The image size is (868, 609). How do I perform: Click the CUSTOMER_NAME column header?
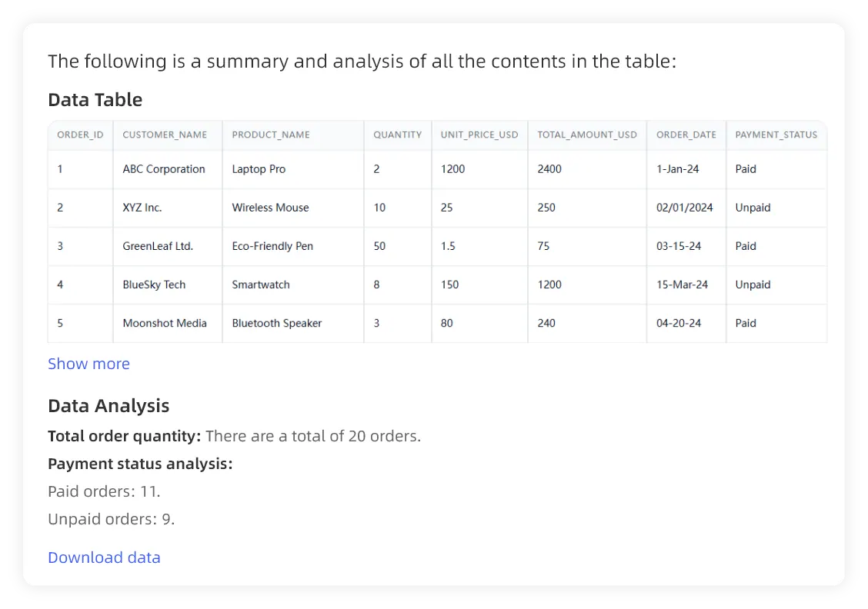[x=165, y=135]
